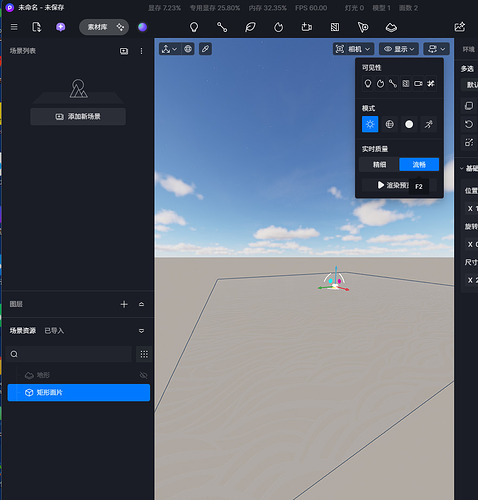Click the file import/export document icon
Screen dimensions: 478x500
point(36,27)
